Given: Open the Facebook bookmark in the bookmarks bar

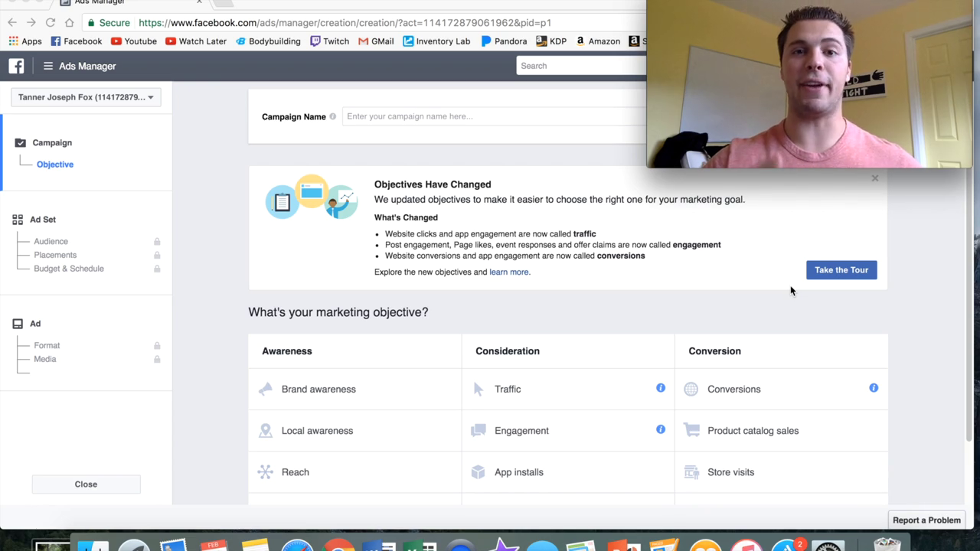Looking at the screenshot, I should pos(77,41).
